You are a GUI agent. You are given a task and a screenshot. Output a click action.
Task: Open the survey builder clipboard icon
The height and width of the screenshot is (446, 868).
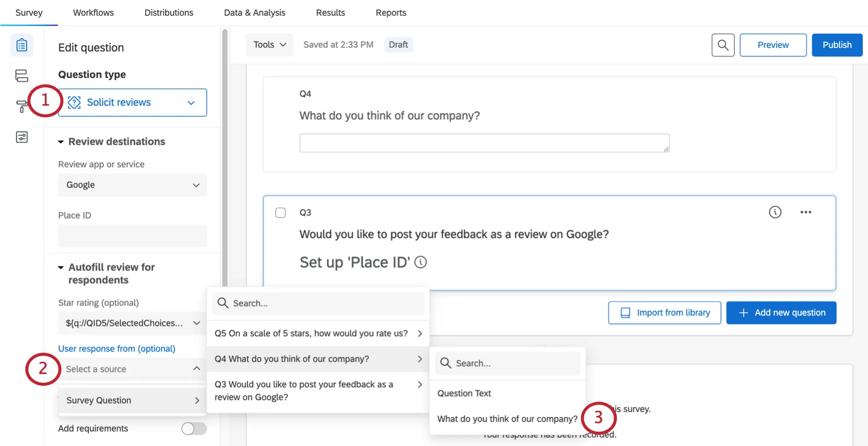(21, 45)
